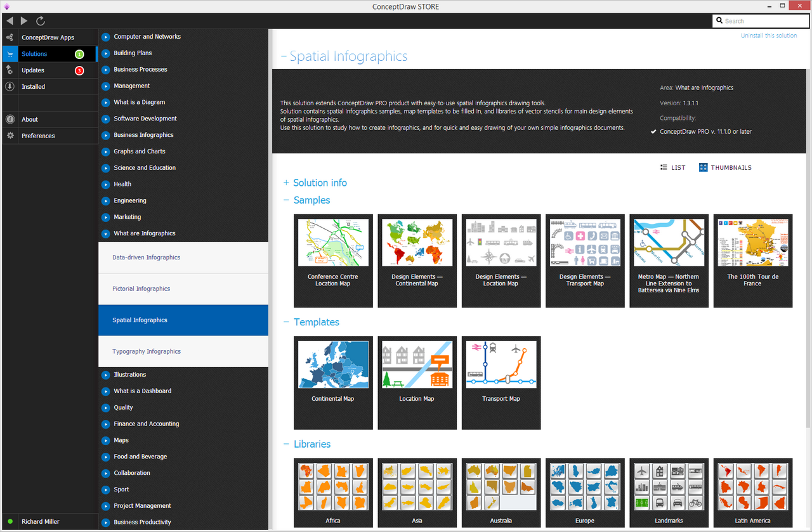
Task: Open Metro Map Northern Line sample
Action: tap(669, 261)
